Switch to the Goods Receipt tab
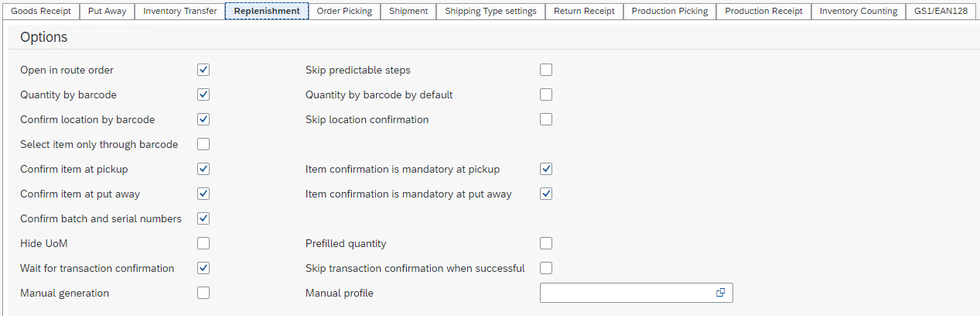 point(41,11)
